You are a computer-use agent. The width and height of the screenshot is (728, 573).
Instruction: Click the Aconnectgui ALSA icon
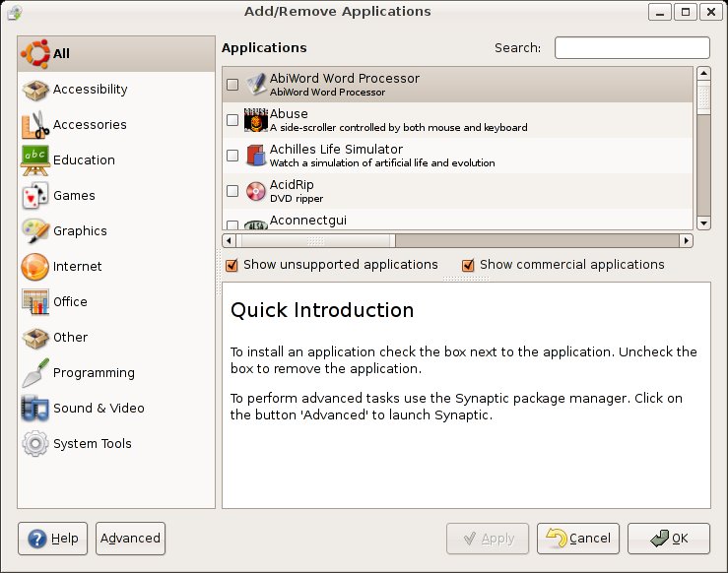256,224
